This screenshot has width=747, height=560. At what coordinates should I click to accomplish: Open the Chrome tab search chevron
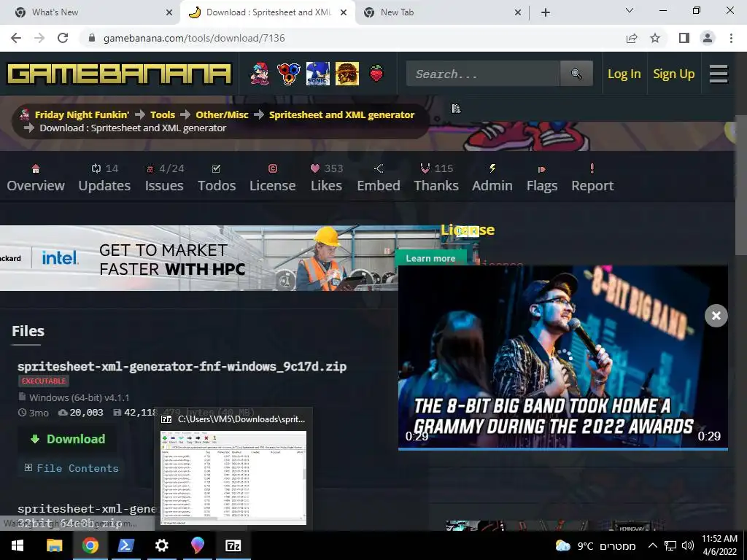tap(630, 10)
